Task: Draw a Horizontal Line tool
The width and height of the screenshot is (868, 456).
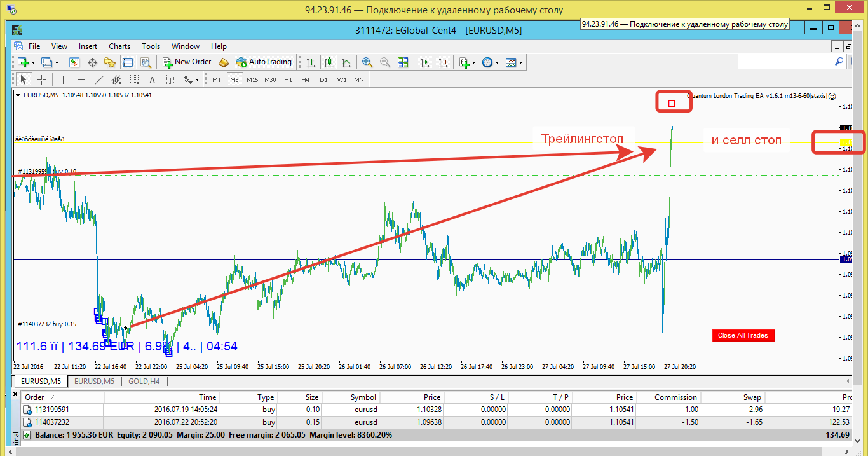Action: tap(81, 79)
